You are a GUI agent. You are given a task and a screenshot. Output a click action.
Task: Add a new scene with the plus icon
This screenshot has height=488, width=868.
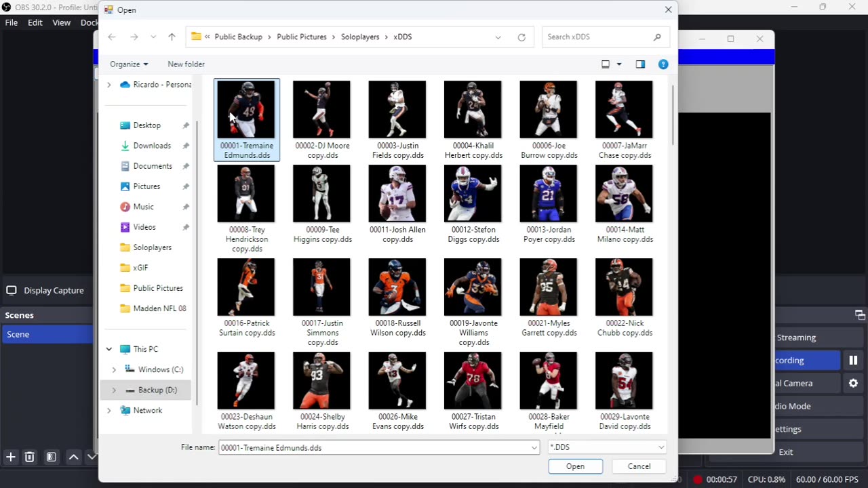click(x=10, y=457)
